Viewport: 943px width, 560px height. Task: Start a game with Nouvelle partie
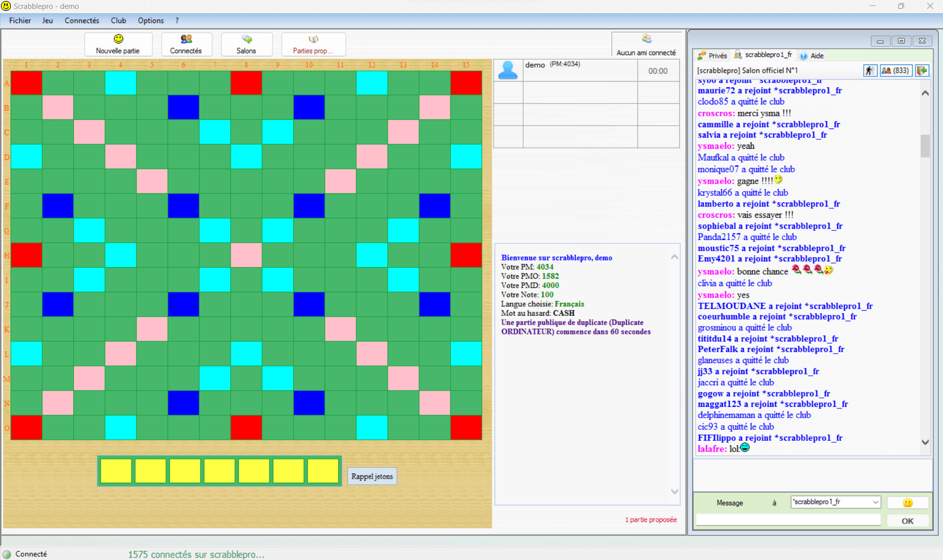[118, 44]
